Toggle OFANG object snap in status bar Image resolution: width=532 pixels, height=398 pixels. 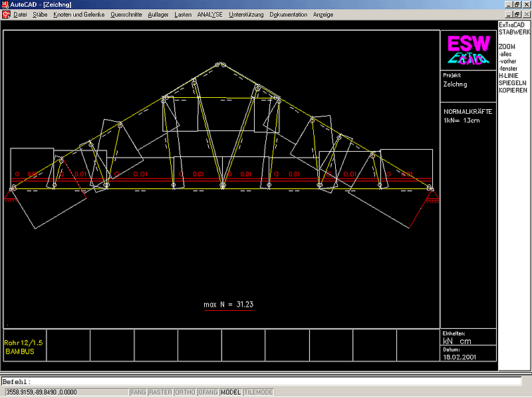(x=208, y=392)
